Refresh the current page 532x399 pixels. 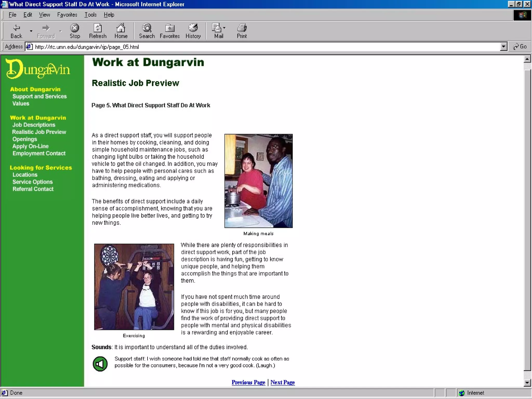(x=98, y=31)
